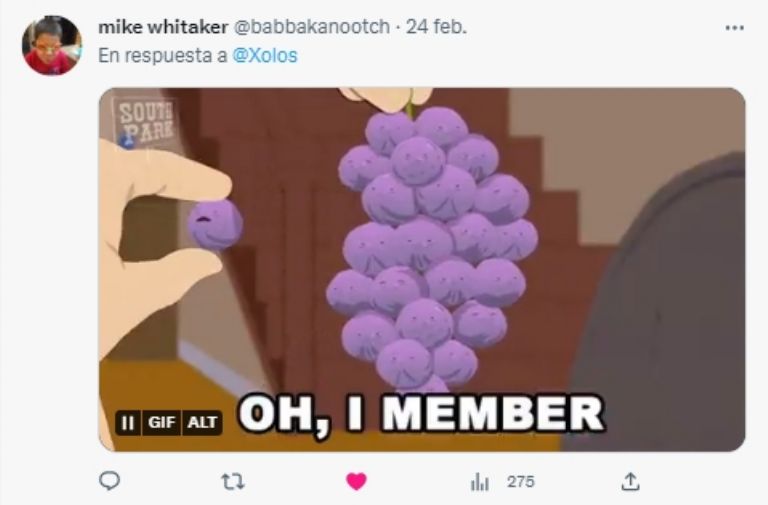Click the large purple grape bunch
The width and height of the screenshot is (768, 505).
431,247
